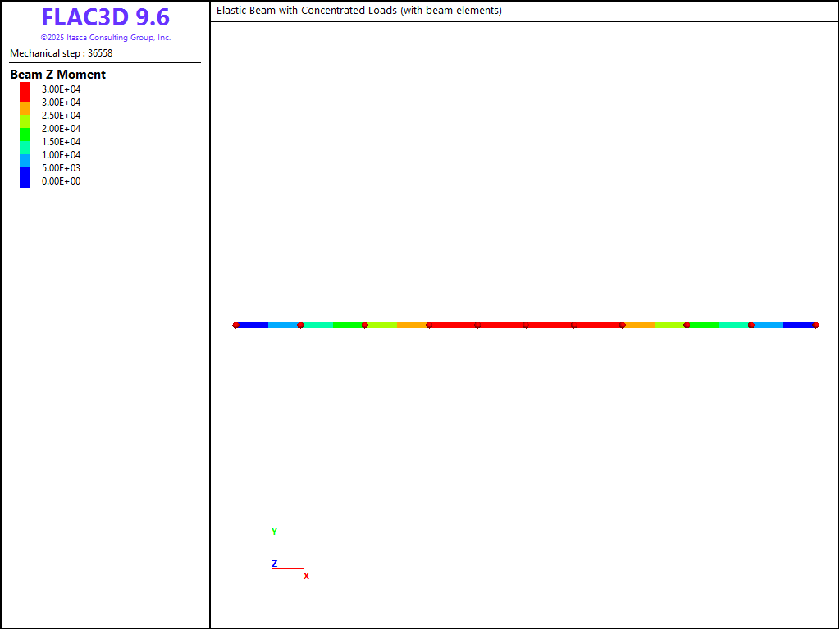Click the blue Z axis label
Image resolution: width=840 pixels, height=630 pixels.
coord(275,564)
